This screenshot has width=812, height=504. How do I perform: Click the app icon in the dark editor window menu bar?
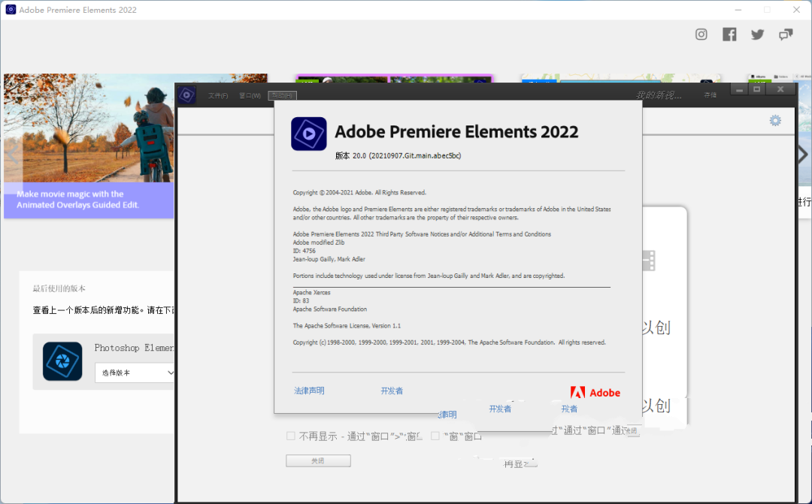tap(187, 95)
